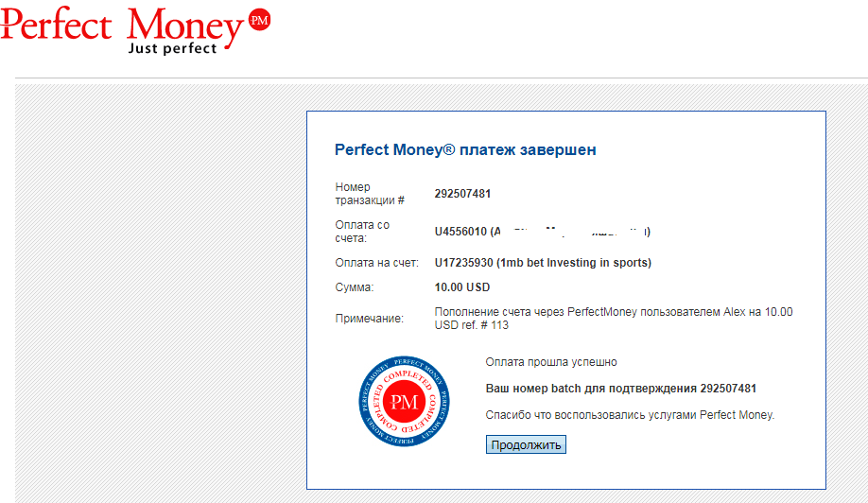Click the 'Оплата на счет:' label

click(x=376, y=263)
